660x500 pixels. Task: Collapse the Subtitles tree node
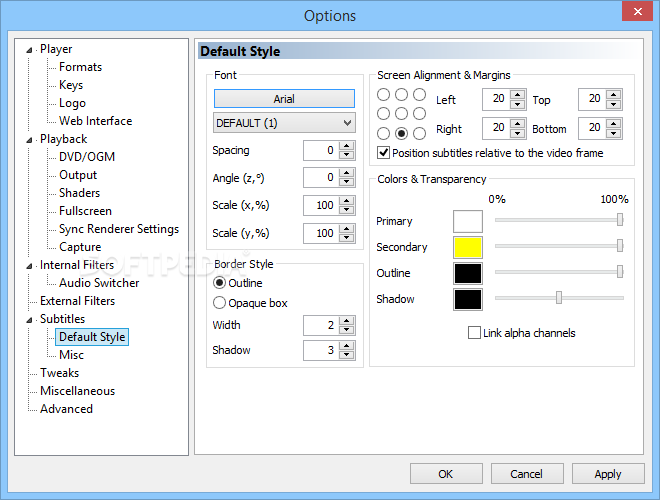click(29, 320)
